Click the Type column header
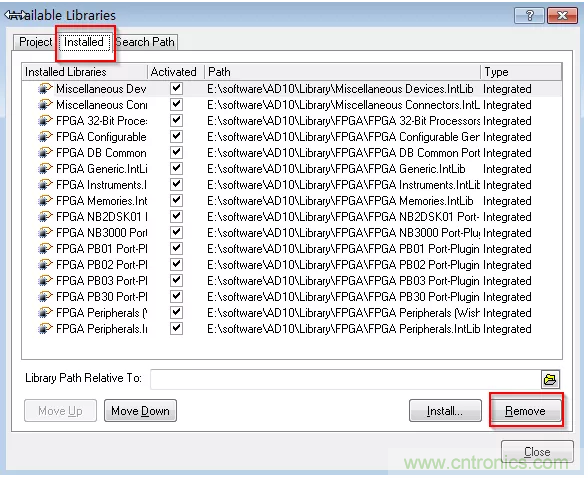The width and height of the screenshot is (588, 478). pos(521,72)
